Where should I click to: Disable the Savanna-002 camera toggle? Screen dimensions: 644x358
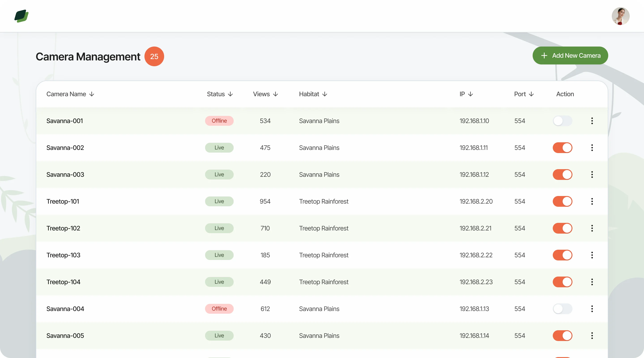(x=563, y=148)
